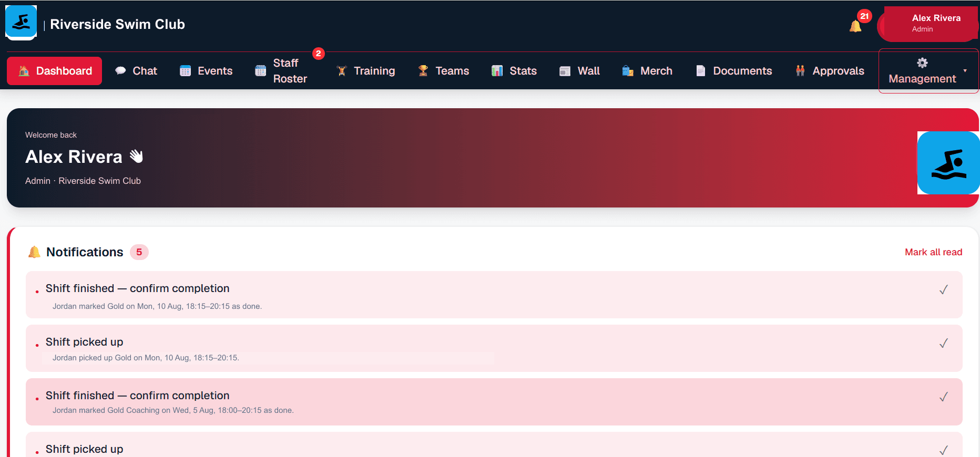Open the Training tab
980x457 pixels.
tap(365, 71)
